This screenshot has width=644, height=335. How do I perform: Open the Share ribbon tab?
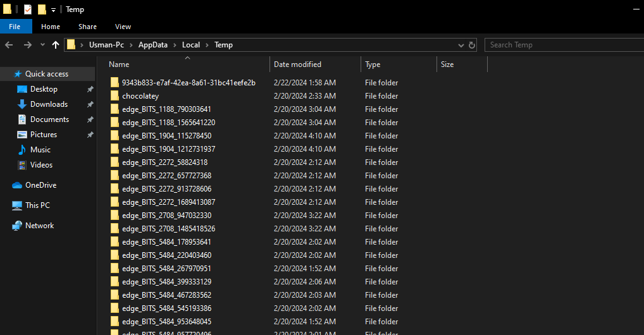87,27
